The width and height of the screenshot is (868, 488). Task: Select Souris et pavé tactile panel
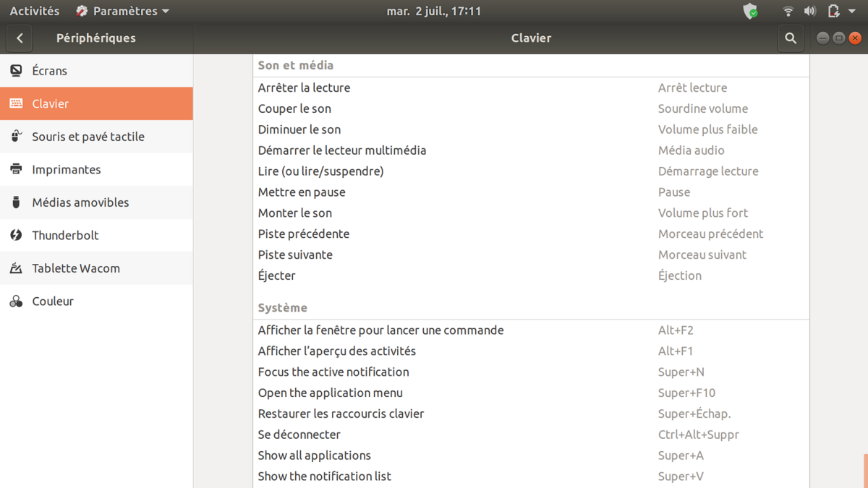tap(96, 137)
